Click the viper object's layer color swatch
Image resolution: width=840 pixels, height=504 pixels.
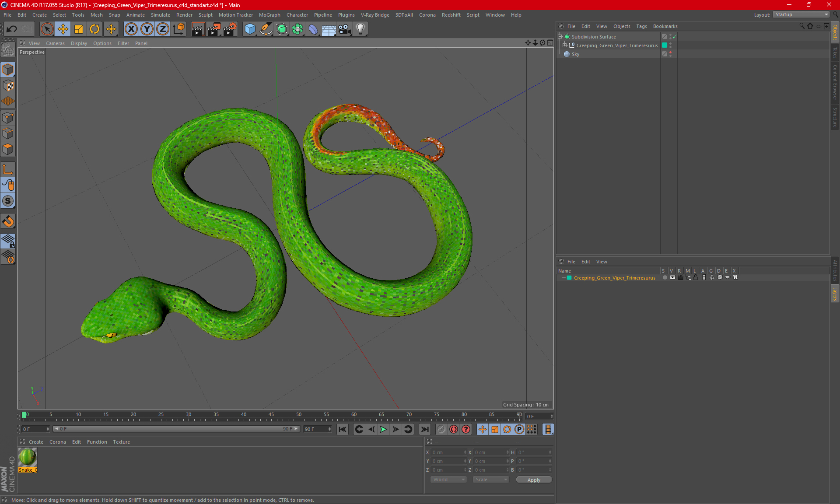tap(665, 45)
